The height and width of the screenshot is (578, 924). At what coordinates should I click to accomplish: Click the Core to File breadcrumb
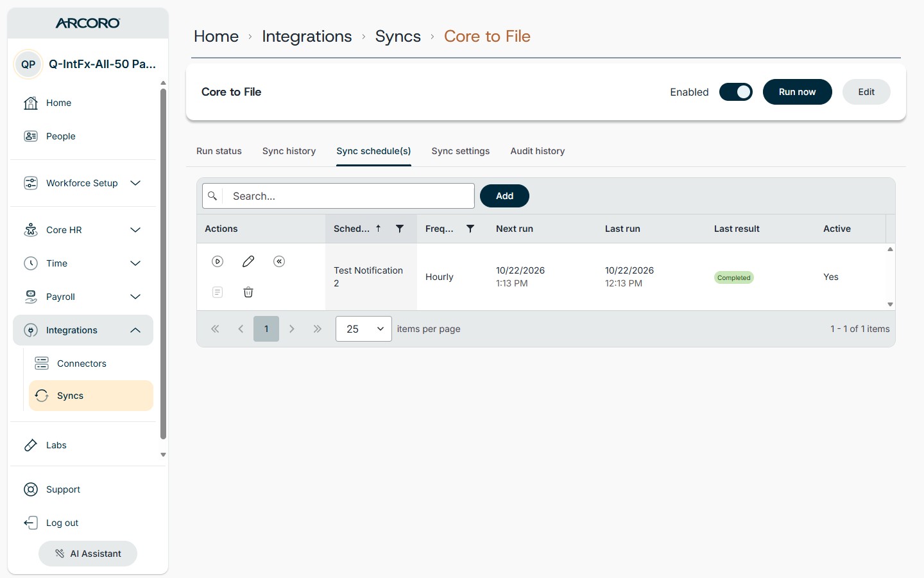(487, 37)
